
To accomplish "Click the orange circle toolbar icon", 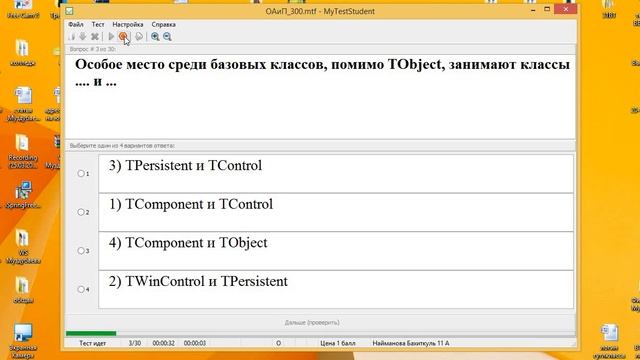I will [123, 37].
